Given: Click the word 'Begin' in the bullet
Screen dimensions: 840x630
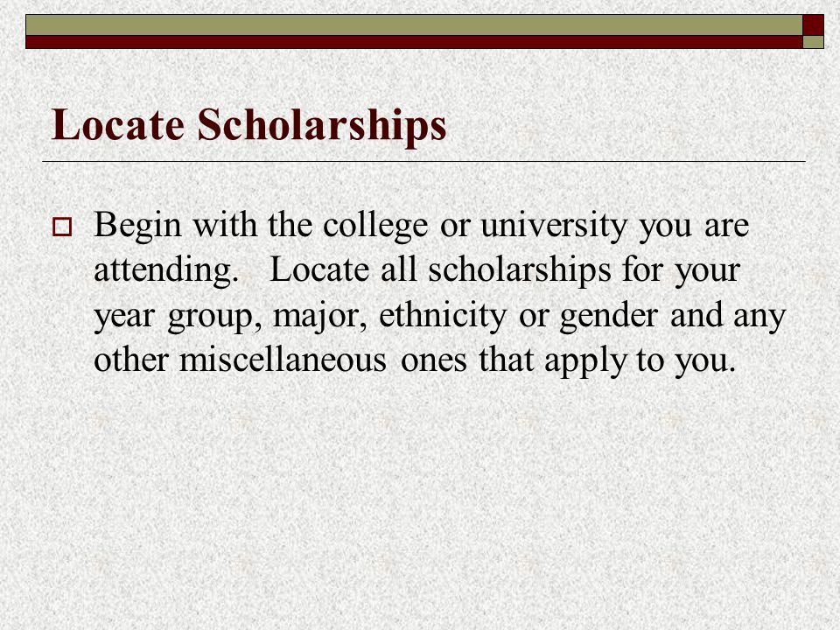Looking at the screenshot, I should click(x=137, y=226).
